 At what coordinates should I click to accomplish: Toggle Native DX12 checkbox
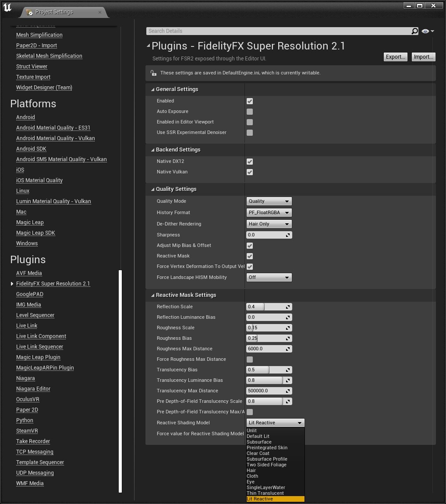[x=250, y=162]
